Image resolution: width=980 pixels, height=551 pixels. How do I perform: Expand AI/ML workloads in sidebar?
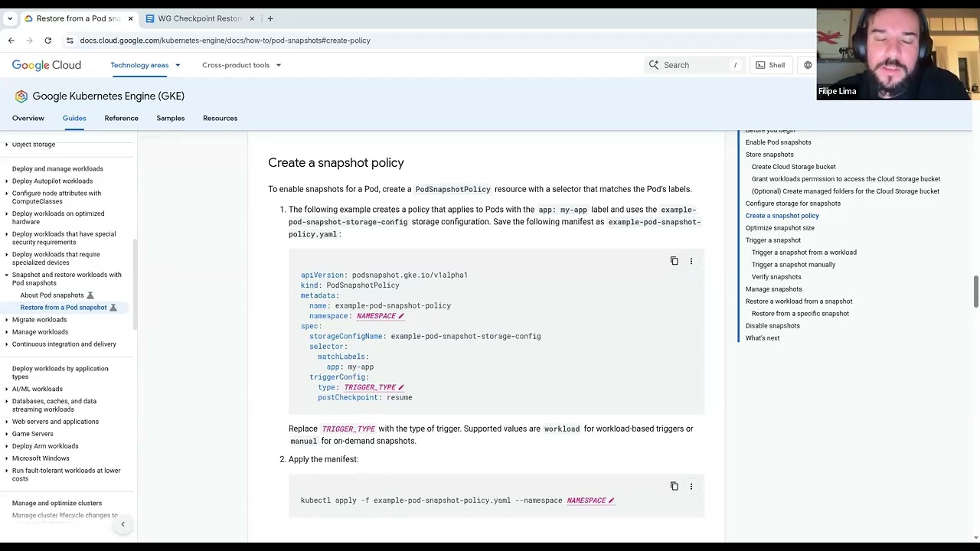tap(7, 389)
